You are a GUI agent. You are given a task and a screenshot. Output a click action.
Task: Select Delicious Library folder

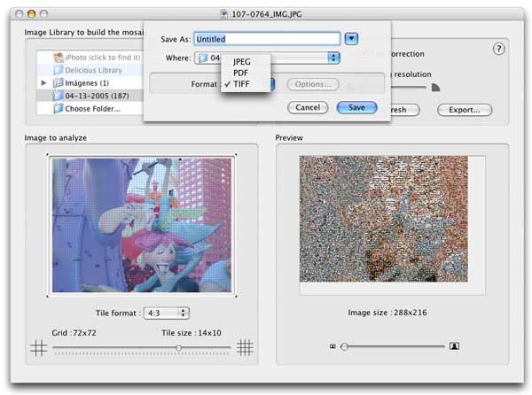[x=92, y=69]
